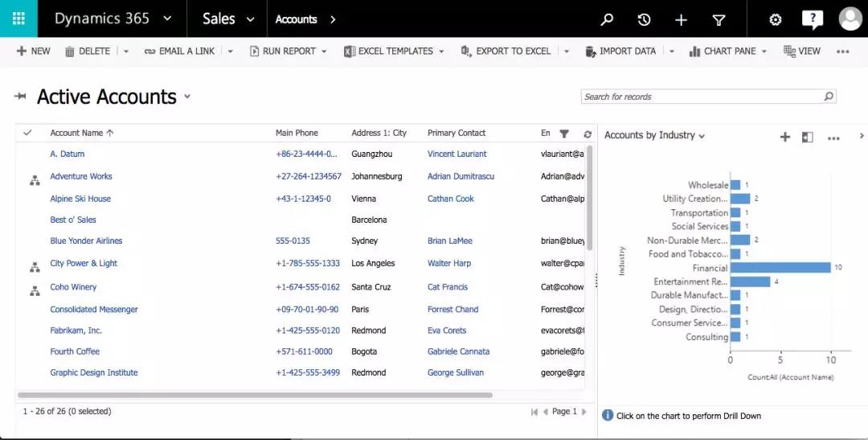Open recent items history icon

[644, 19]
